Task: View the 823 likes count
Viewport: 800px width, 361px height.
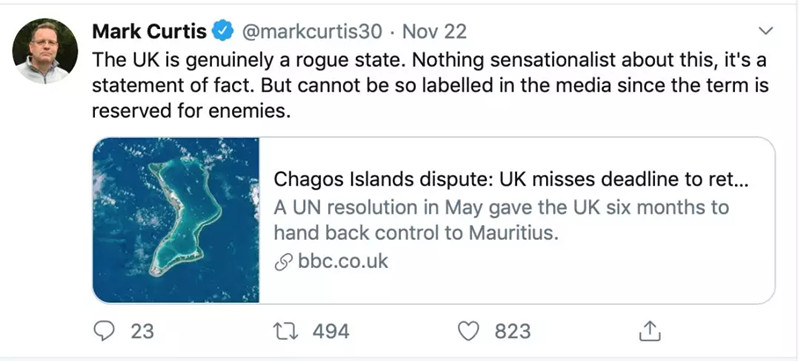Action: coord(512,331)
